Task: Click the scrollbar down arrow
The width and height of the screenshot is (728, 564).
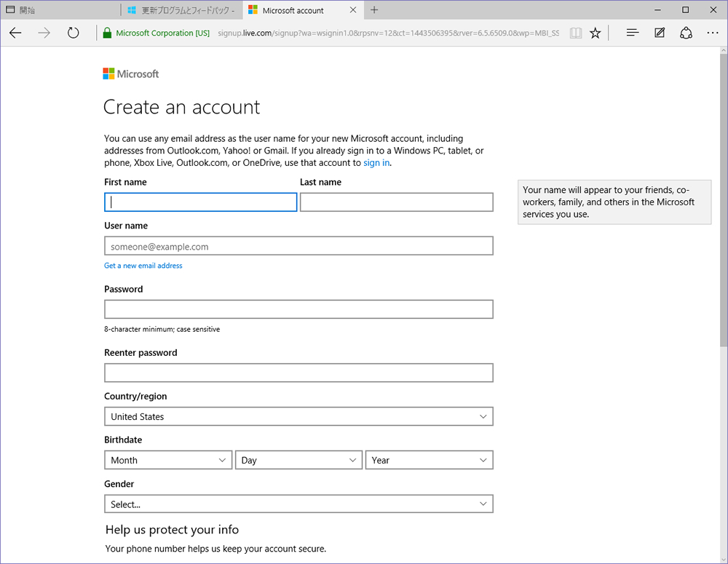Action: 724,560
